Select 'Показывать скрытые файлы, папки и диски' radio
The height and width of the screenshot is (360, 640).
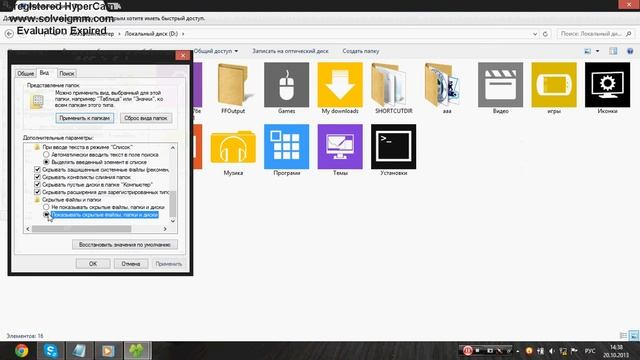click(46, 215)
